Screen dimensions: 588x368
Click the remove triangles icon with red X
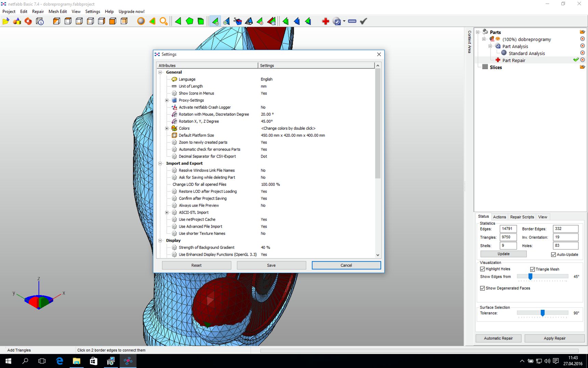[x=260, y=21]
